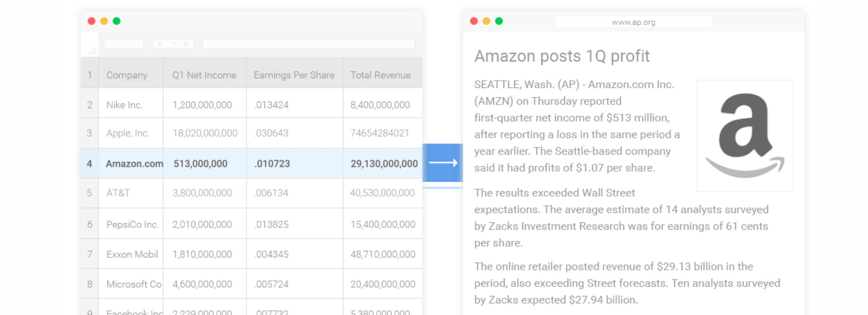Select row 8 via its row number
The width and height of the screenshot is (868, 315).
[x=89, y=284]
